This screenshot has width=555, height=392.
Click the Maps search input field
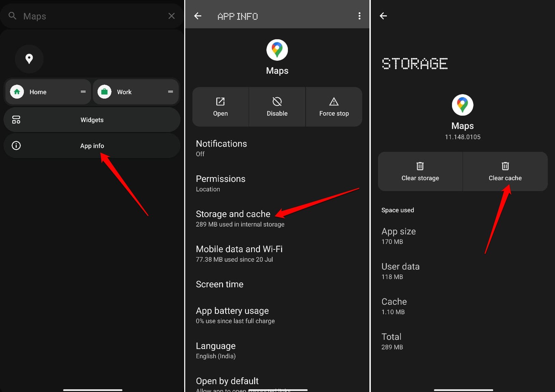point(92,16)
